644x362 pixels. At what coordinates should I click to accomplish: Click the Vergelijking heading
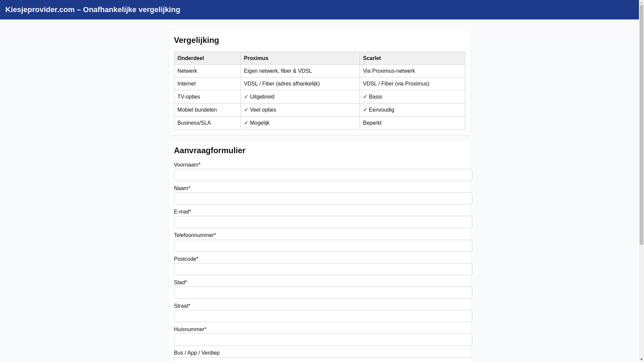click(196, 40)
